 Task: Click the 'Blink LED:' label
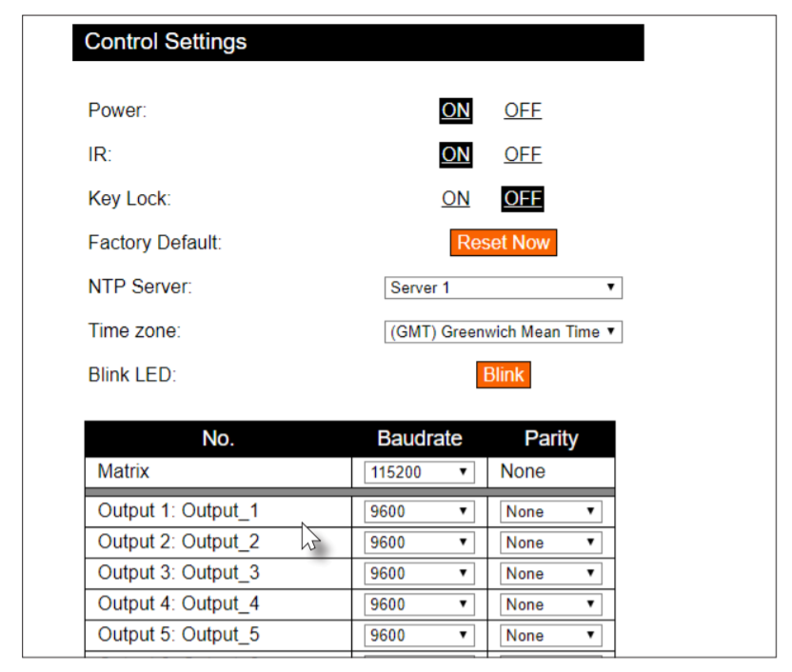pyautogui.click(x=131, y=375)
